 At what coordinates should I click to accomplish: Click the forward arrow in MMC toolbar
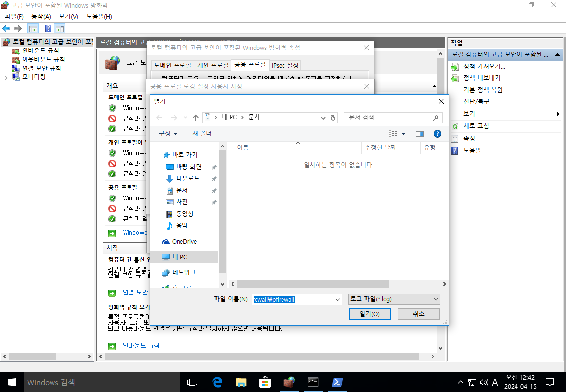tap(17, 28)
